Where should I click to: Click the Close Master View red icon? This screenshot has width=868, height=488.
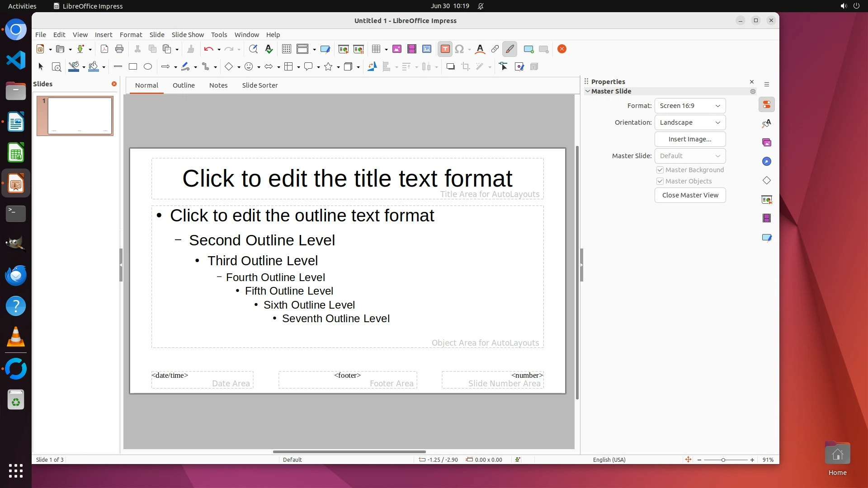click(562, 49)
